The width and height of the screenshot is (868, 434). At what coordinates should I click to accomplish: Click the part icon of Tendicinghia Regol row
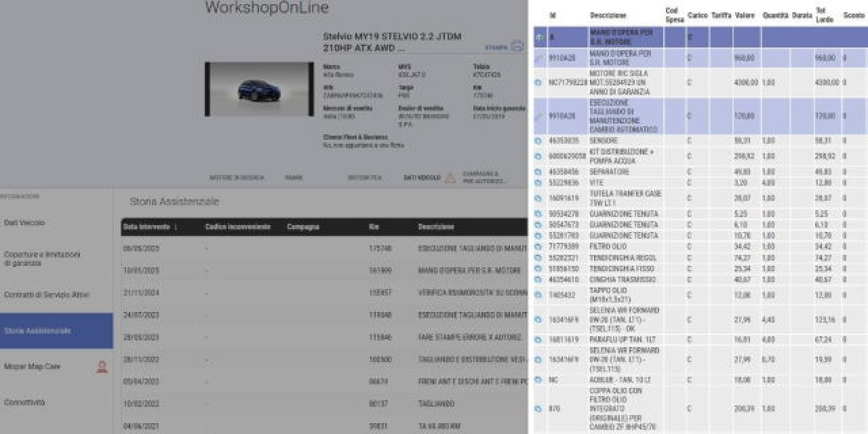coord(538,258)
